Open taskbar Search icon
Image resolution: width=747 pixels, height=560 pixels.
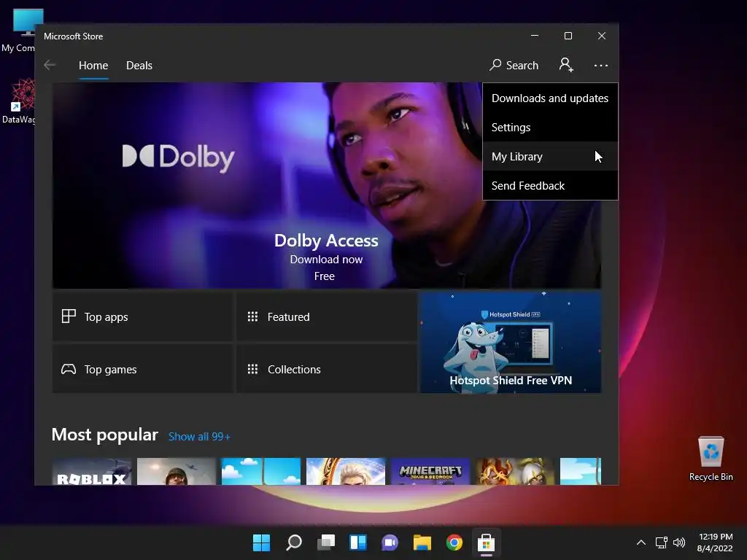(x=293, y=542)
